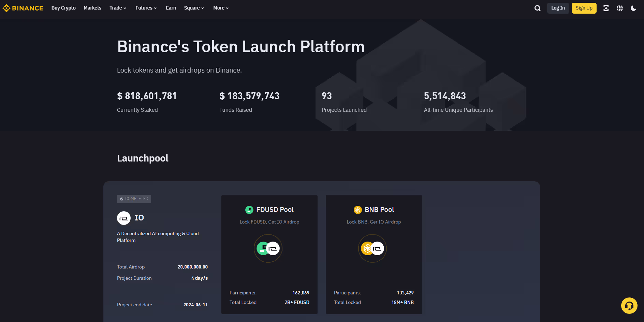Toggle dark mode with the moon icon

tap(633, 8)
